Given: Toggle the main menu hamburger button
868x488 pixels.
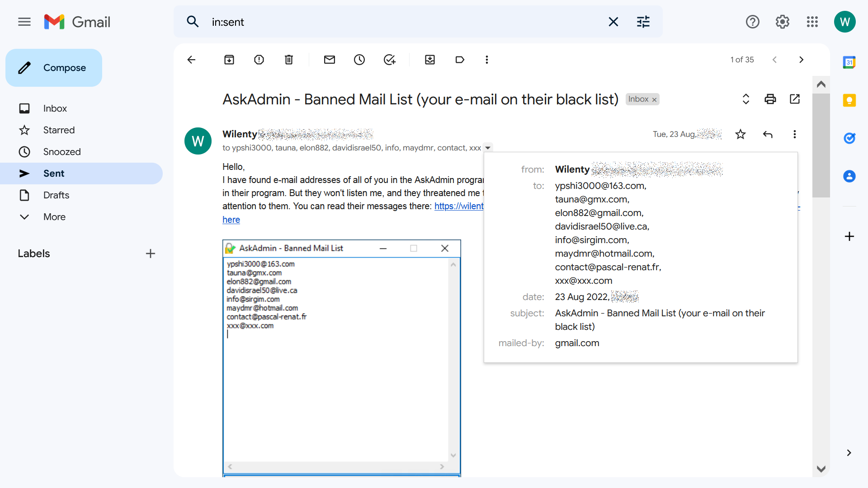Looking at the screenshot, I should click(x=24, y=22).
